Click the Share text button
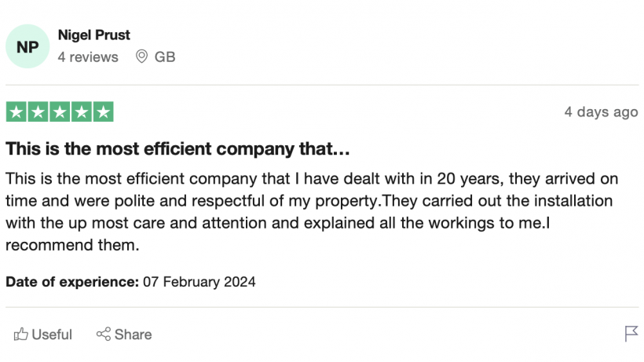The image size is (644, 362). (x=133, y=335)
